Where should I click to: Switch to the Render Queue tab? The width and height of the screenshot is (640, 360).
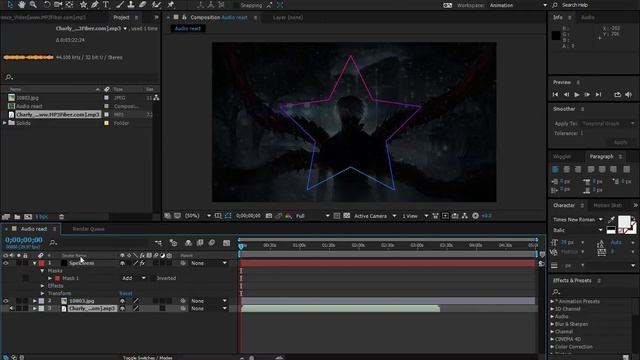[x=88, y=229]
